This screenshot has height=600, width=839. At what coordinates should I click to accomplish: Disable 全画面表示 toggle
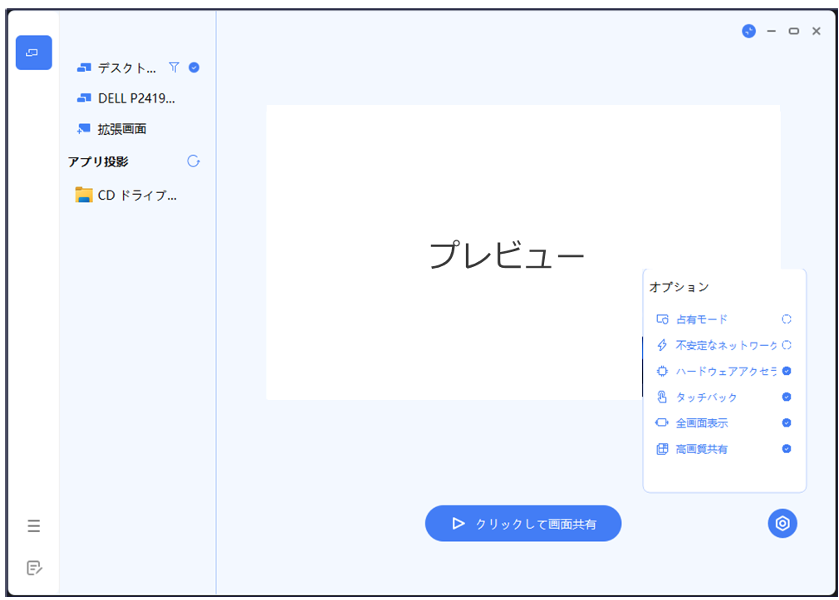click(787, 423)
